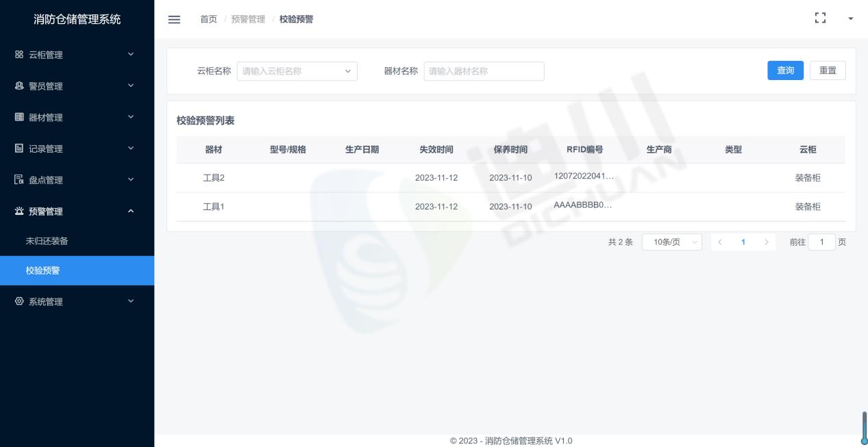Click the 重置 reset button
This screenshot has height=447, width=868.
(828, 71)
